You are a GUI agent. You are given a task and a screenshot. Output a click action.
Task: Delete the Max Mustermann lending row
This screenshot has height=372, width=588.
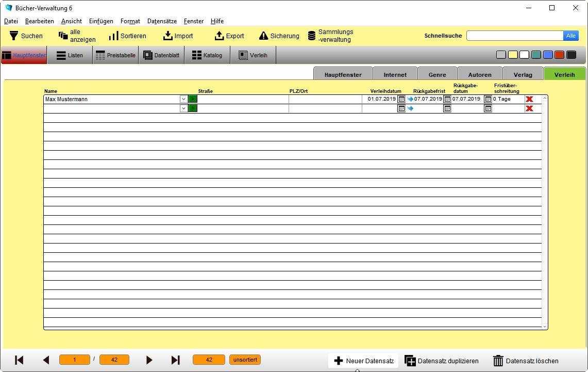(x=529, y=99)
